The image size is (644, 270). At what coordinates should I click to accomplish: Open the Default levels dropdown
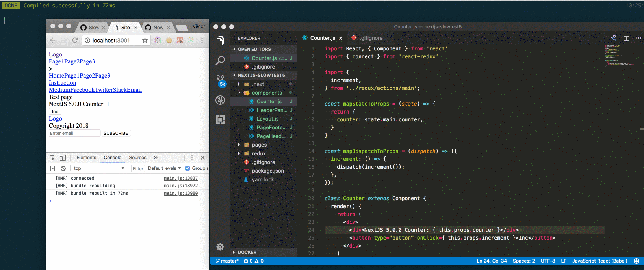[165, 168]
